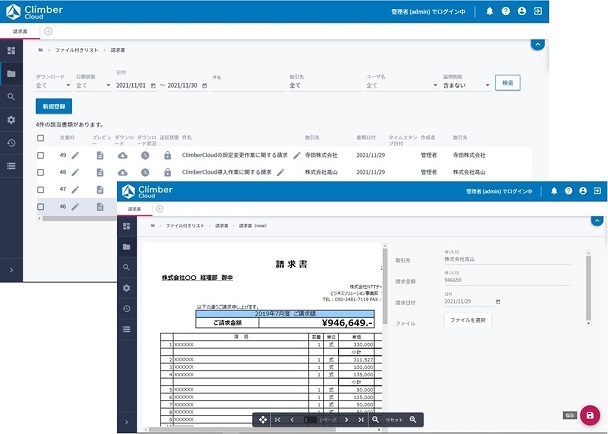Click the zoom-in magnifier in PDF toolbar
This screenshot has height=434, width=608.
pyautogui.click(x=411, y=420)
